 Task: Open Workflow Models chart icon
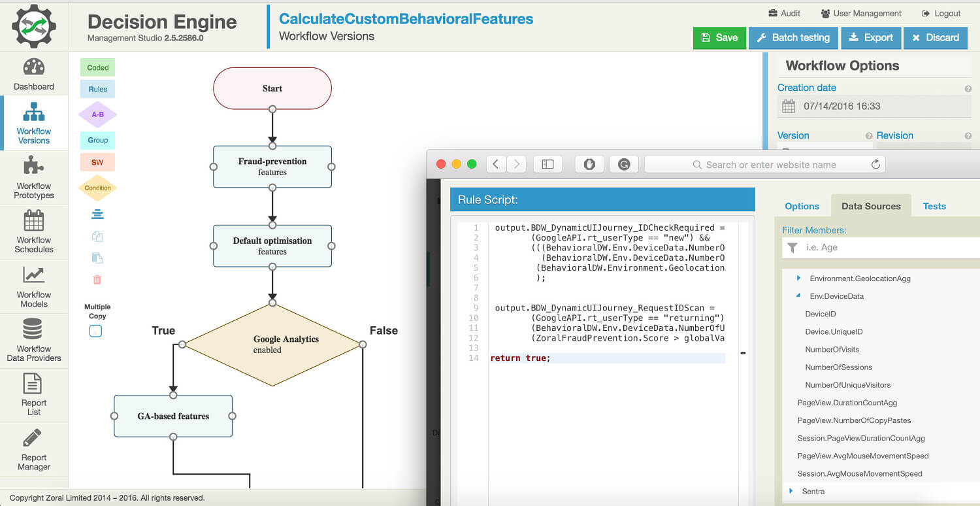click(x=33, y=275)
